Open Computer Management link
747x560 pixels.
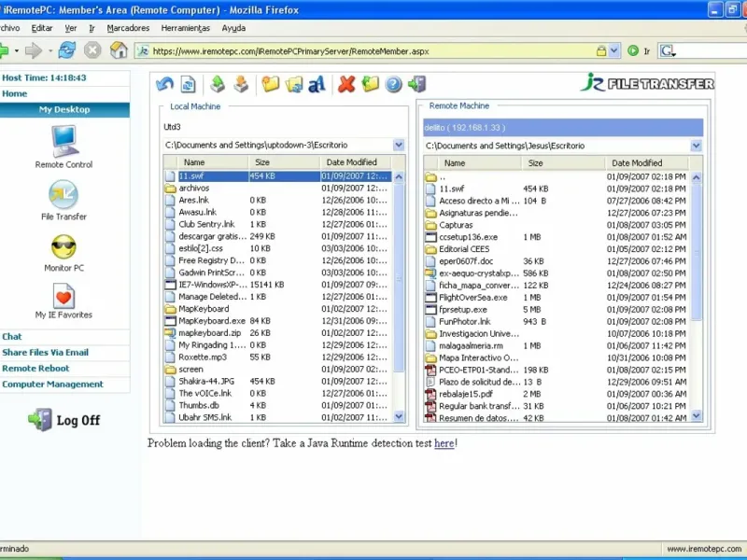(x=52, y=384)
